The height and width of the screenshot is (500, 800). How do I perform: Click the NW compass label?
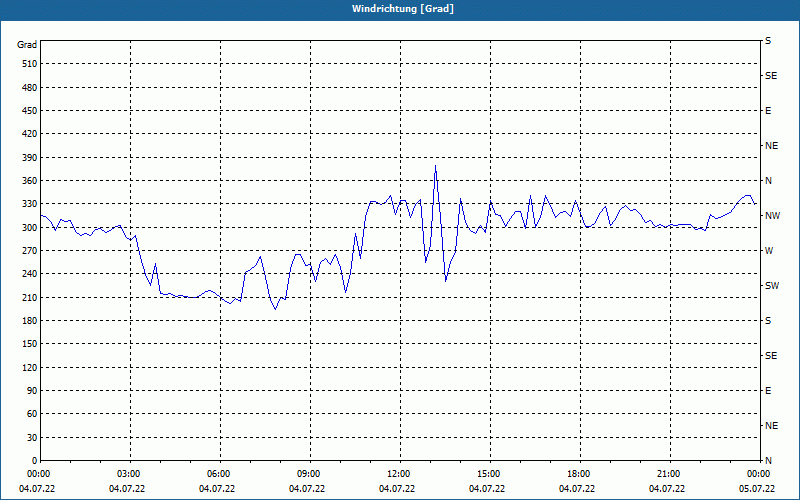772,216
